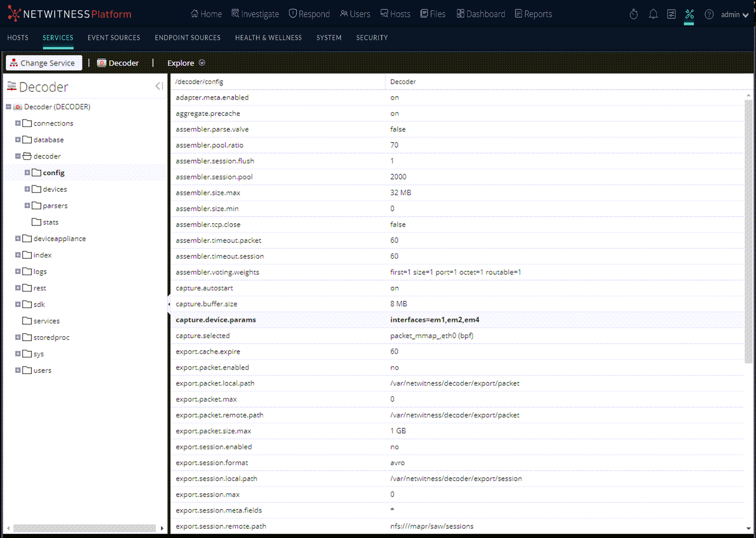Open the Admin tools wrench icon
Viewport: 756px width, 538px height.
click(689, 14)
